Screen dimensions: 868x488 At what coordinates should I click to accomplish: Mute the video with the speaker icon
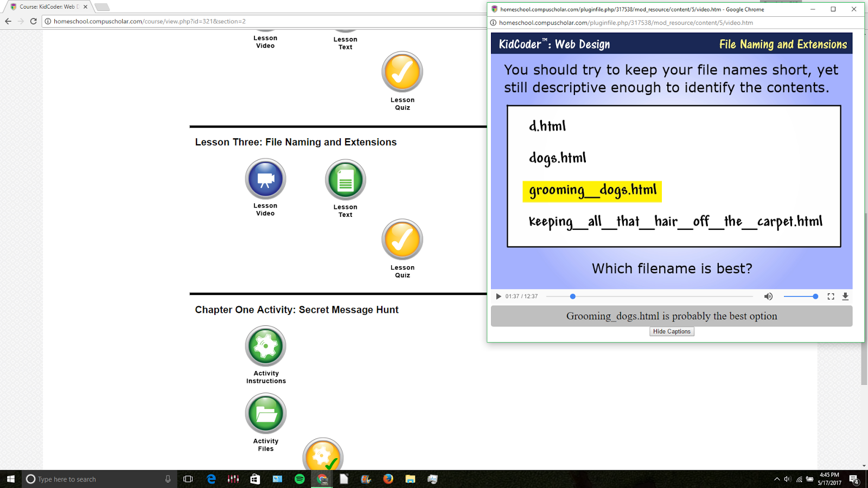pos(768,297)
